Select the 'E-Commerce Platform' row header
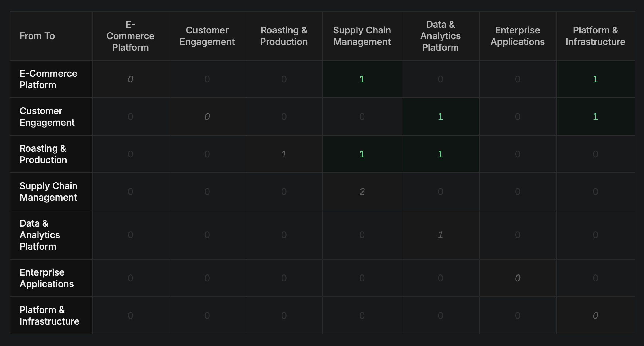The width and height of the screenshot is (644, 346). tap(48, 79)
